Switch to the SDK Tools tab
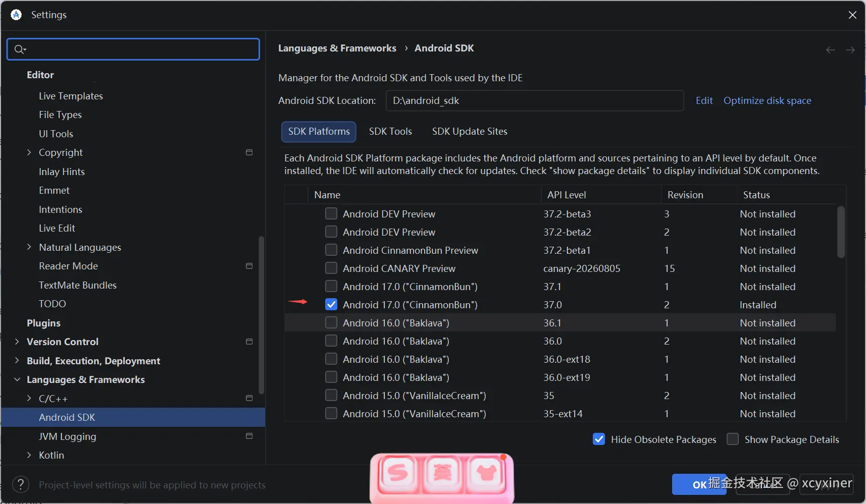This screenshot has height=504, width=866. [x=390, y=132]
